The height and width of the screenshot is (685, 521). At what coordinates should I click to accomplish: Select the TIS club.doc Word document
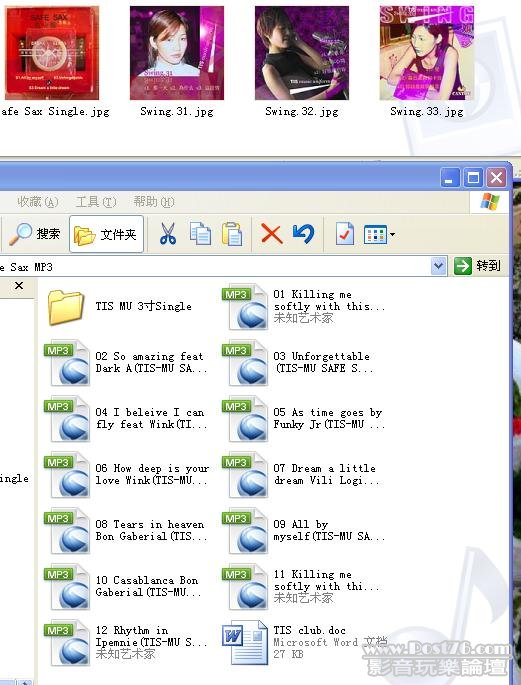tap(305, 642)
